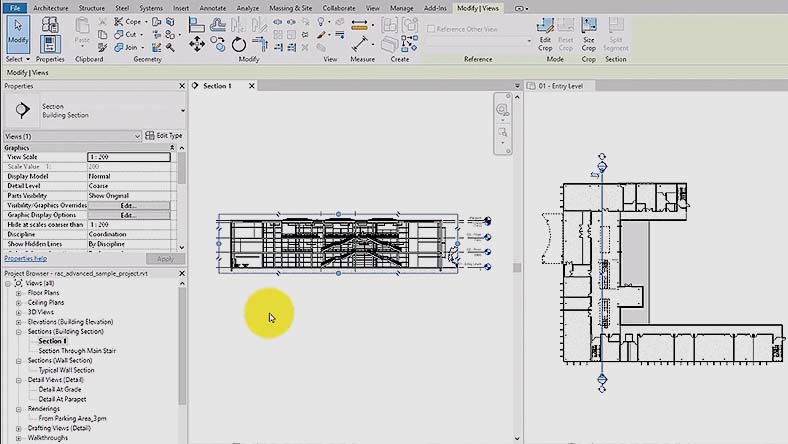This screenshot has width=788, height=444.
Task: Expand the Floor Plans tree node
Action: 19,293
